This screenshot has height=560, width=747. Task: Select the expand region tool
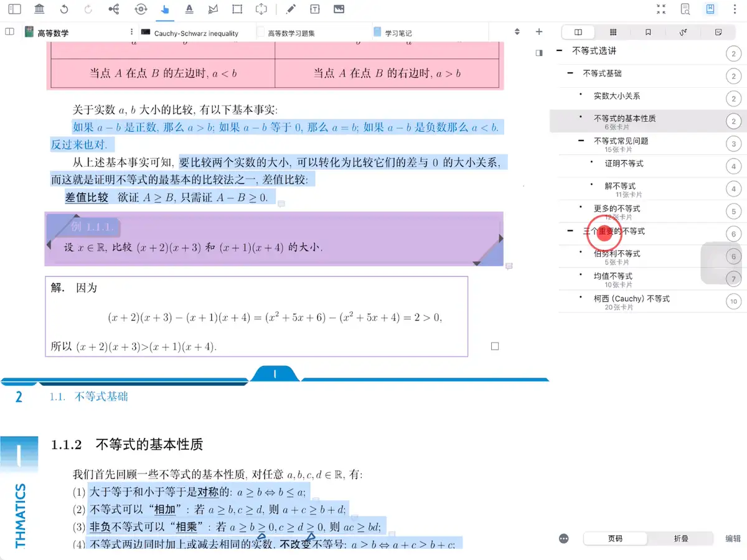(x=261, y=9)
